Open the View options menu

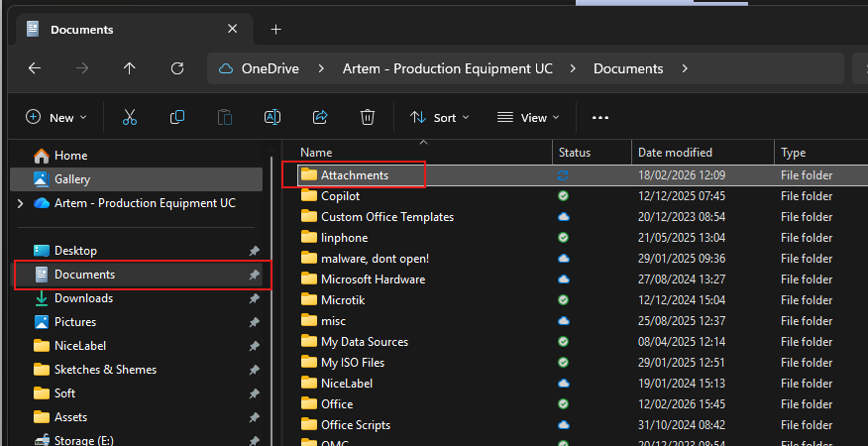(x=525, y=117)
